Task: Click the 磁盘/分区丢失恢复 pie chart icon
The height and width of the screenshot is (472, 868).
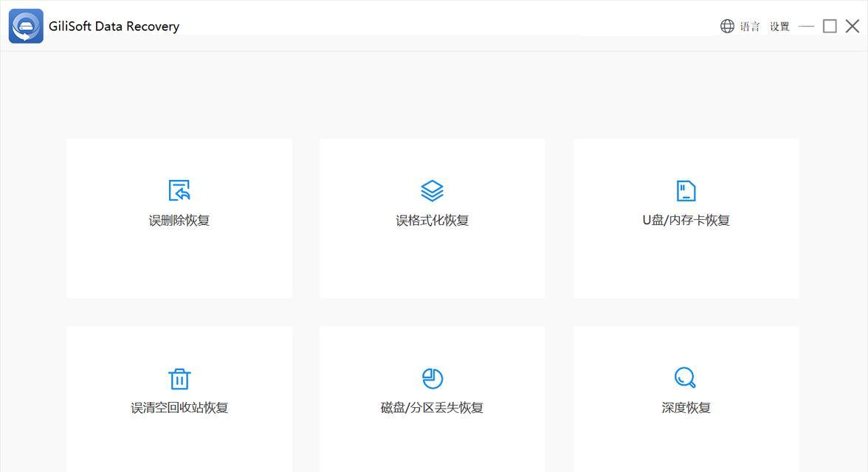Action: (433, 378)
